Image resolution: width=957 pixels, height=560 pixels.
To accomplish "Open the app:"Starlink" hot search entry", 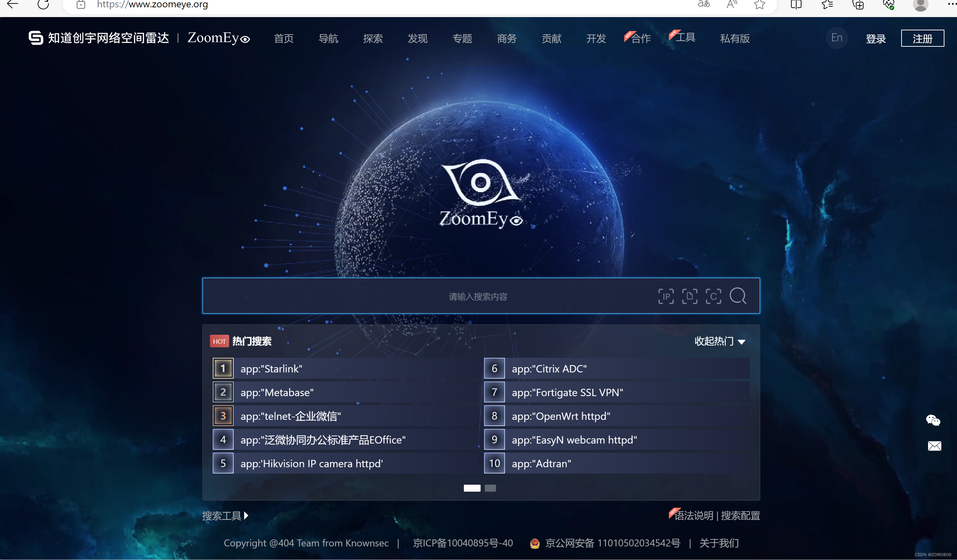I will 271,368.
